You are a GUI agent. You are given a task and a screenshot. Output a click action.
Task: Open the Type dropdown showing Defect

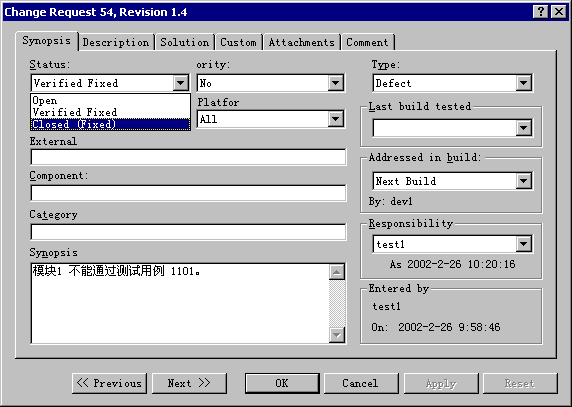tap(452, 83)
